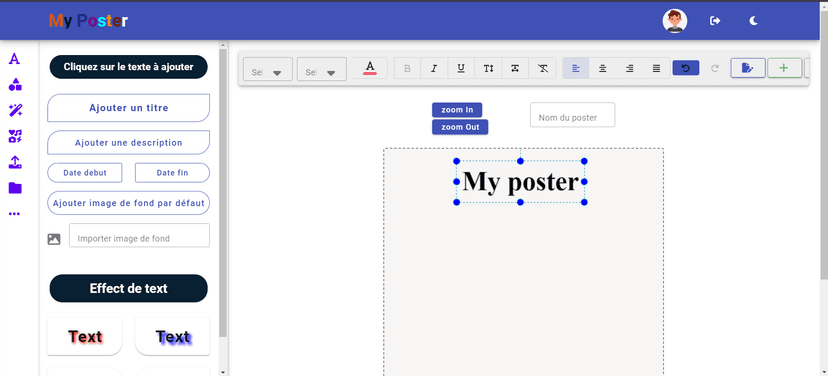Image resolution: width=828 pixels, height=376 pixels.
Task: Click Ajouter une description button
Action: coord(128,143)
